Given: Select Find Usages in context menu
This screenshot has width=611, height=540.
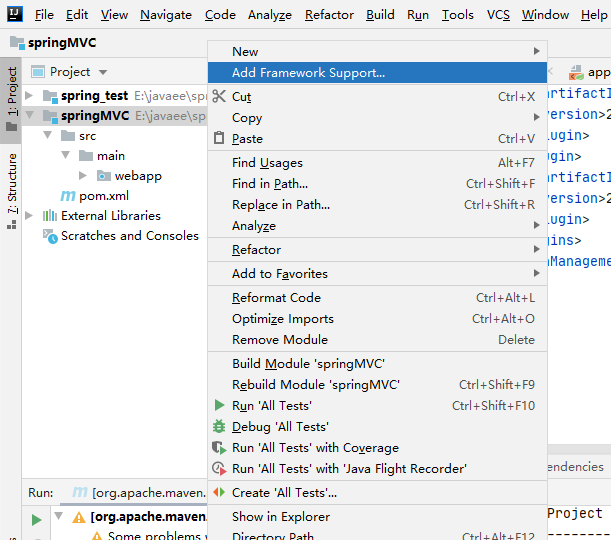Looking at the screenshot, I should (x=377, y=162).
